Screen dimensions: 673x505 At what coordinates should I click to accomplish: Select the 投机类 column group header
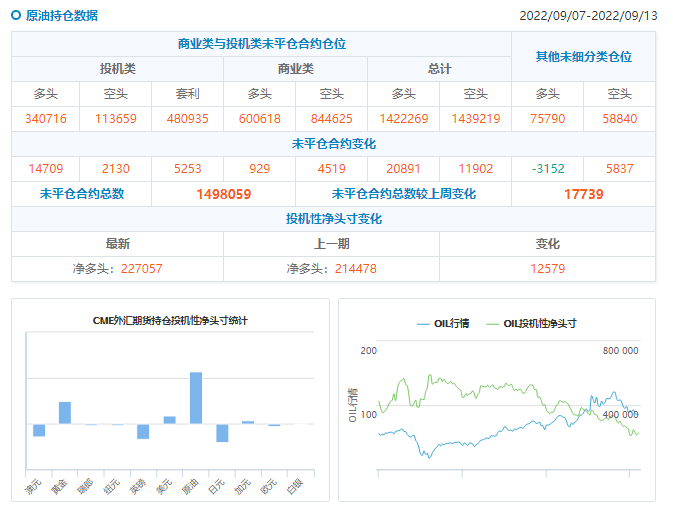[x=117, y=69]
